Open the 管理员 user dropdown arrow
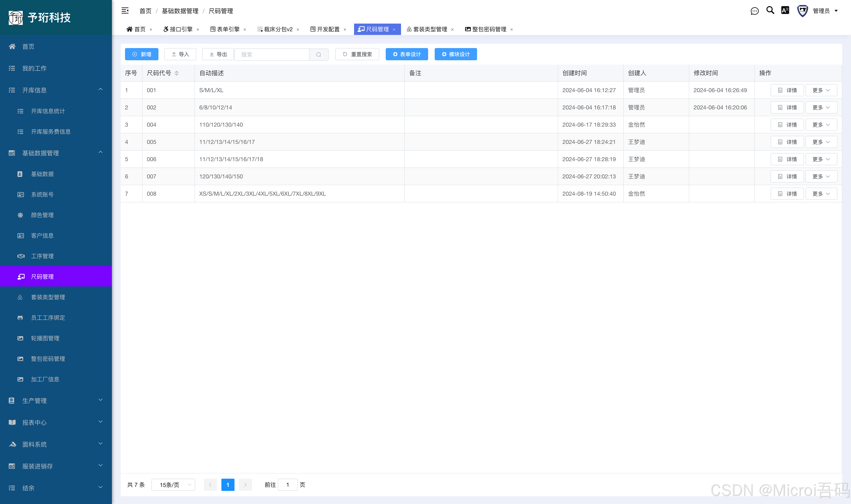 (836, 11)
